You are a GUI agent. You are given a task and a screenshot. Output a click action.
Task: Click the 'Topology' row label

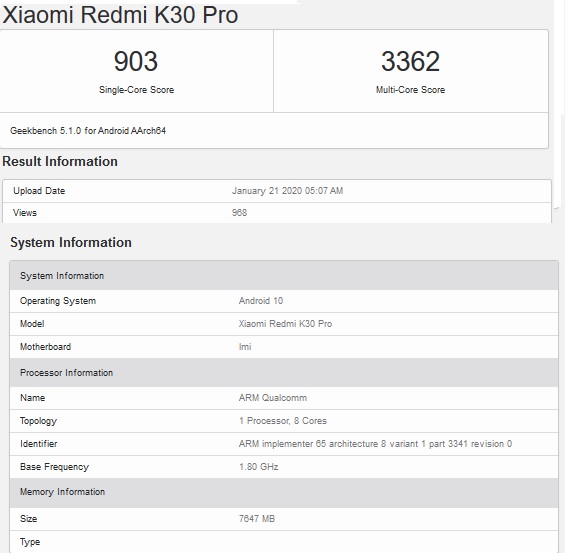(x=39, y=421)
